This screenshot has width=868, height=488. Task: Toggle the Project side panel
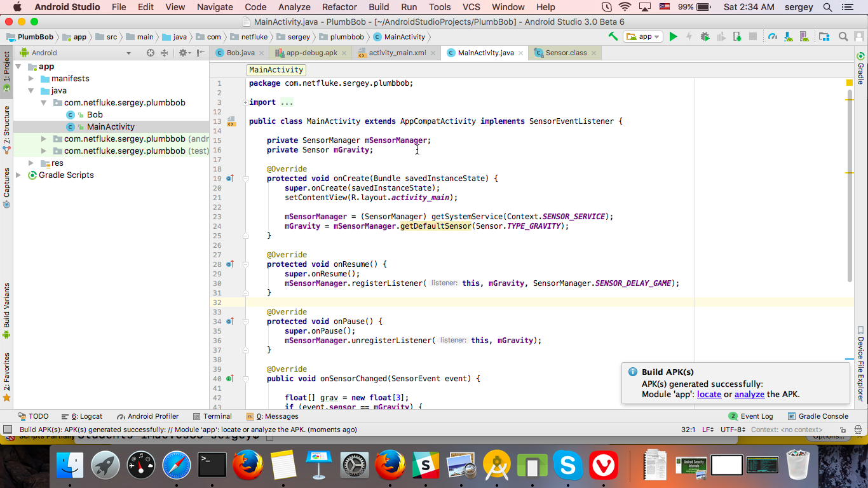[x=6, y=72]
